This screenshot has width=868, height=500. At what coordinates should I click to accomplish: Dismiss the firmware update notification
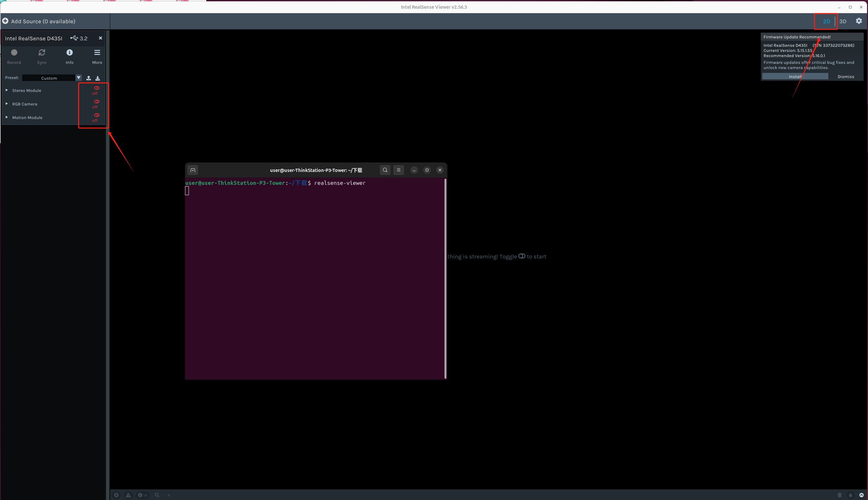pyautogui.click(x=846, y=76)
